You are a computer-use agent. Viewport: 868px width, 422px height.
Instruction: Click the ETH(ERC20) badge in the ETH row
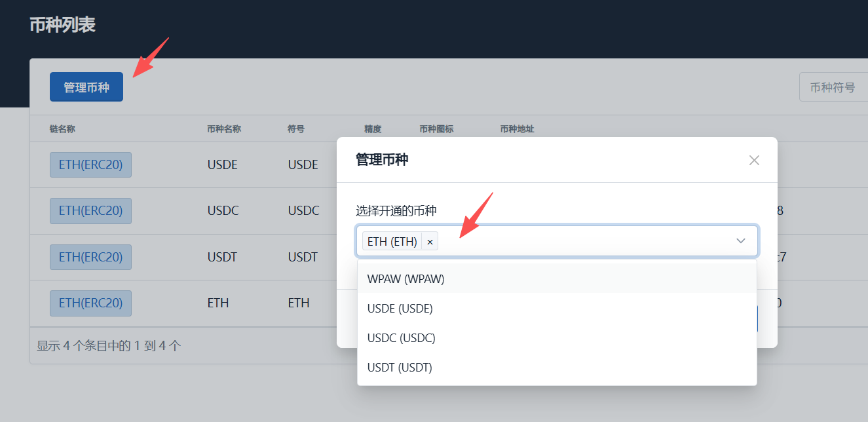(x=90, y=303)
